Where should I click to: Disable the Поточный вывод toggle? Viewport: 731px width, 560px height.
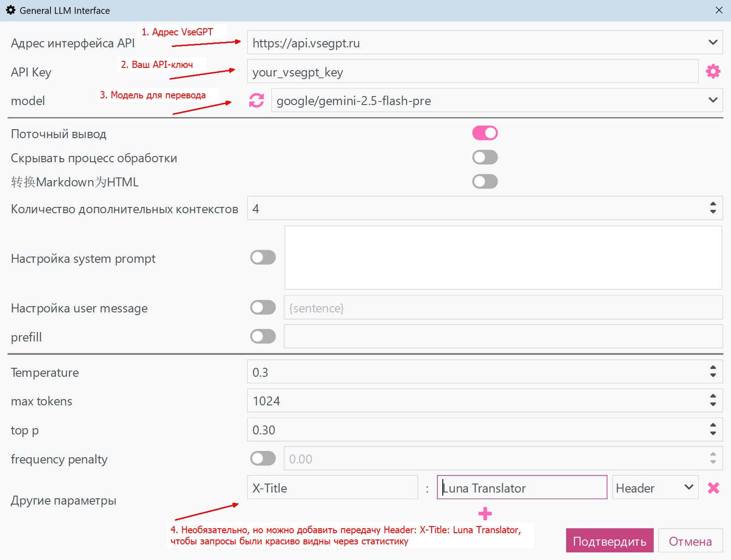[x=485, y=133]
